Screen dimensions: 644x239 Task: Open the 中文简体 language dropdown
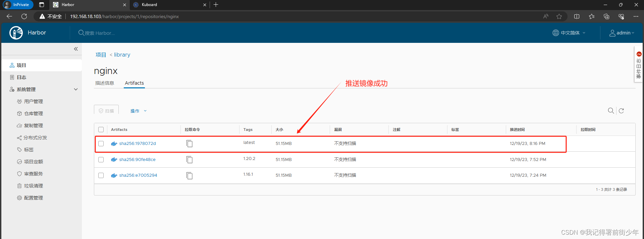click(569, 33)
